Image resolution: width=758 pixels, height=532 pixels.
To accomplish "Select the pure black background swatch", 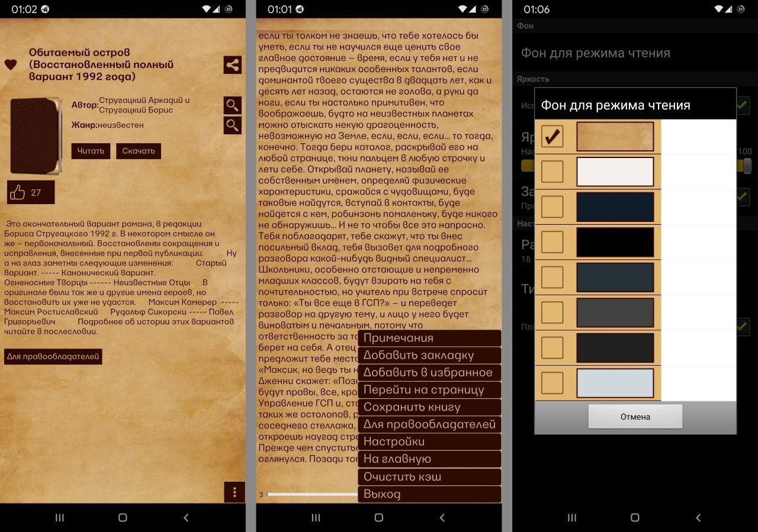I will 615,242.
